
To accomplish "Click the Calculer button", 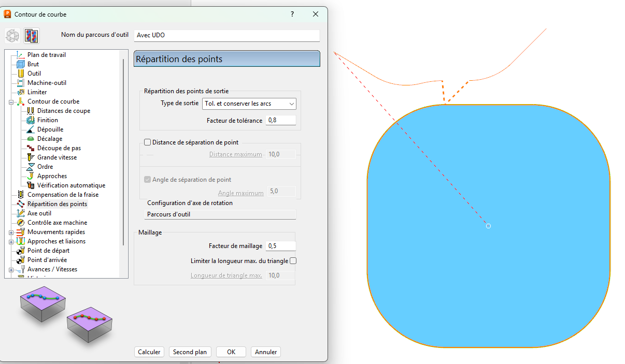I will pyautogui.click(x=149, y=352).
